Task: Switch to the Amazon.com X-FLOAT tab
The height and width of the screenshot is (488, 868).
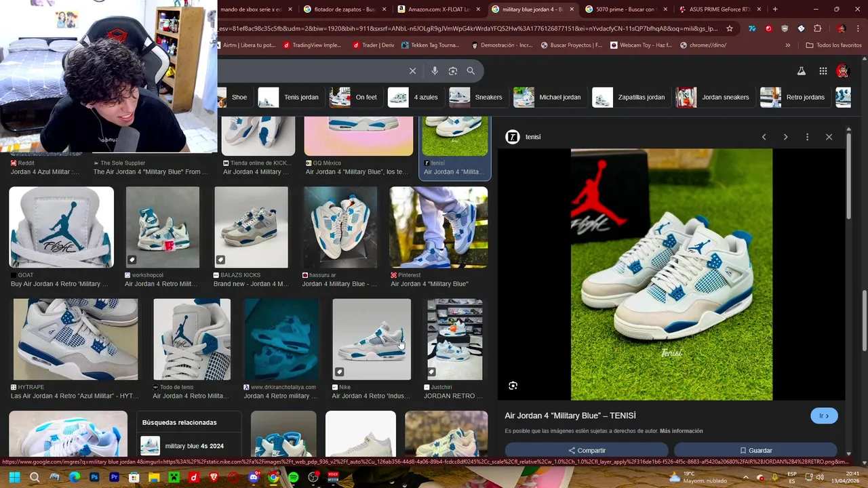Action: tap(439, 9)
